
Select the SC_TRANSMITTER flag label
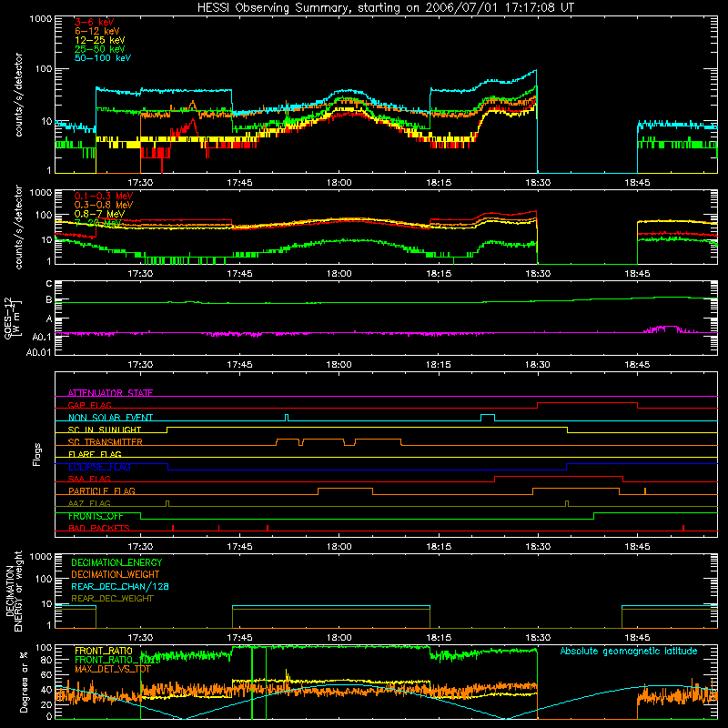(106, 442)
